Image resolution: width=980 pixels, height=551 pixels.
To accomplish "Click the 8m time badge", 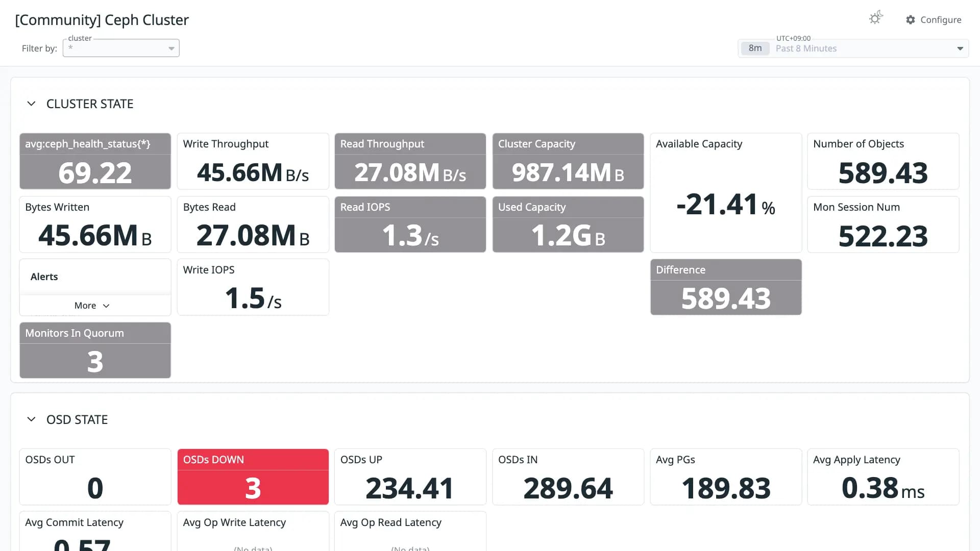I will [755, 48].
